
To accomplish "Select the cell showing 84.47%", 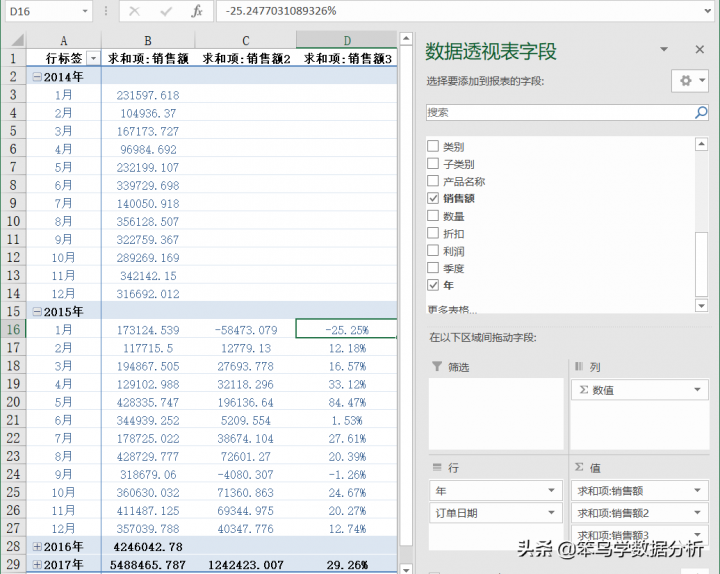I will [347, 402].
